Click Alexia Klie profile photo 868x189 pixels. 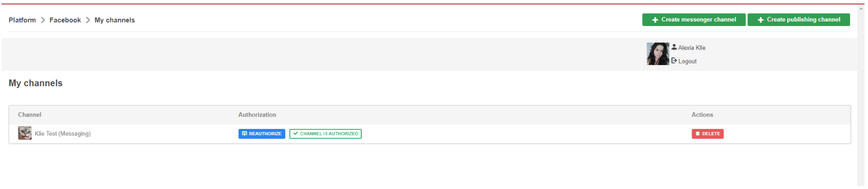(x=658, y=53)
